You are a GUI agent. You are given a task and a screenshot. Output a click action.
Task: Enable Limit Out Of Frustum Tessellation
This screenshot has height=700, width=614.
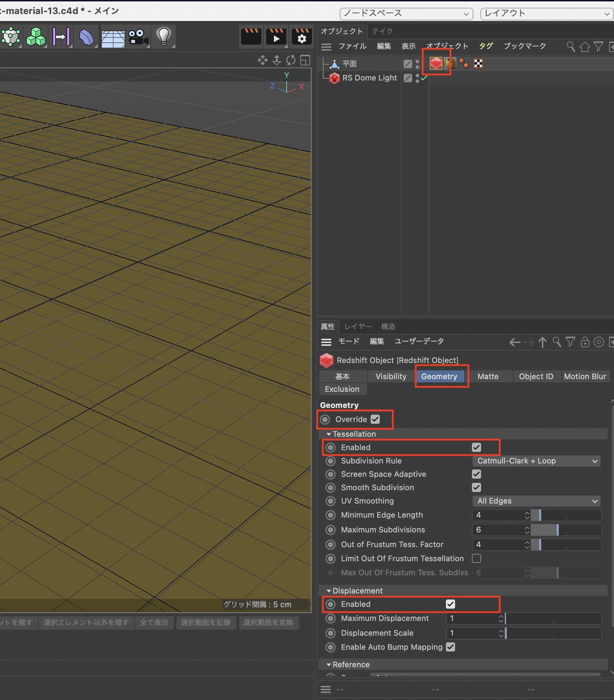(477, 558)
